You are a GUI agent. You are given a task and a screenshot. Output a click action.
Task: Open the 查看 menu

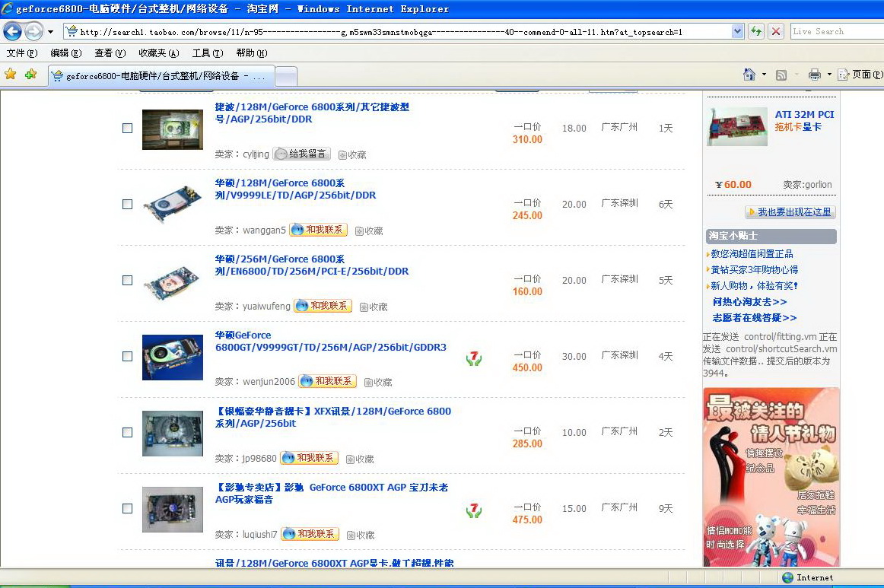110,53
